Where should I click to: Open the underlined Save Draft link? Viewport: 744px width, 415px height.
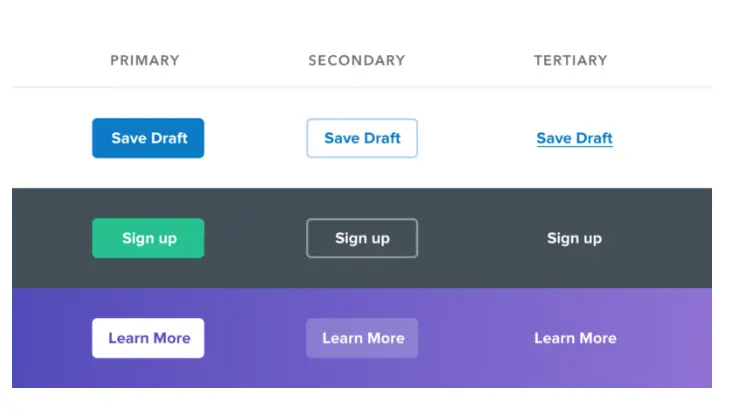pos(574,138)
